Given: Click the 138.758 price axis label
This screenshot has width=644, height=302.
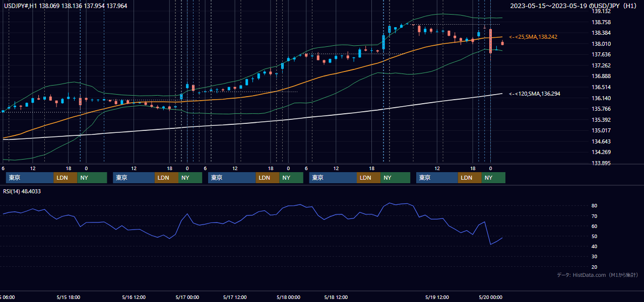Looking at the screenshot, I should pyautogui.click(x=601, y=22).
